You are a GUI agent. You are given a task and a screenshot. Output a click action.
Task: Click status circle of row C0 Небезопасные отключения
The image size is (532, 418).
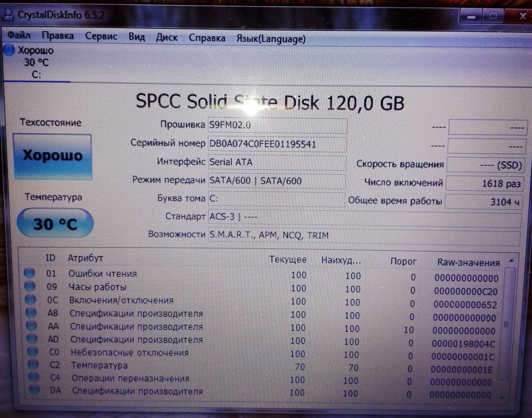tap(32, 351)
